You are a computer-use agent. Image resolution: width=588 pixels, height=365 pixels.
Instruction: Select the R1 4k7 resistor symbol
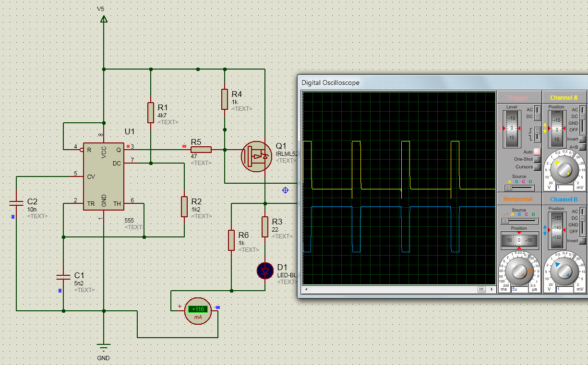point(151,113)
